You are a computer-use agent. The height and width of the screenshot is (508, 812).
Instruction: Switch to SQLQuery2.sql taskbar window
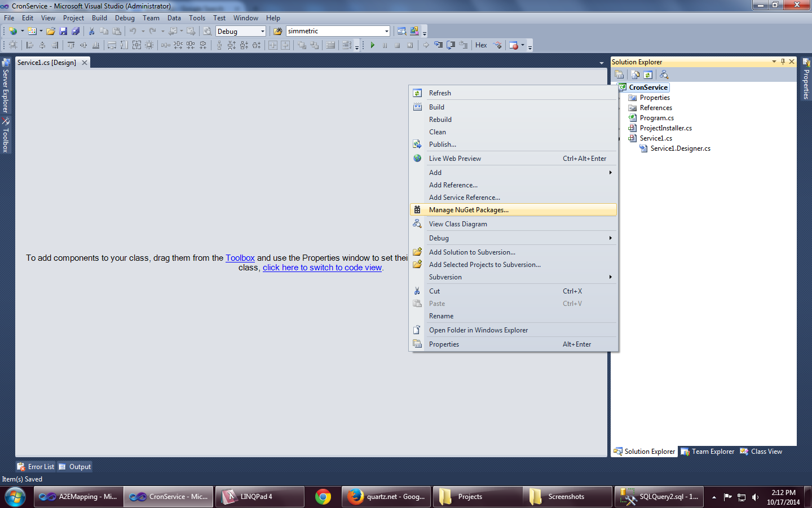660,497
